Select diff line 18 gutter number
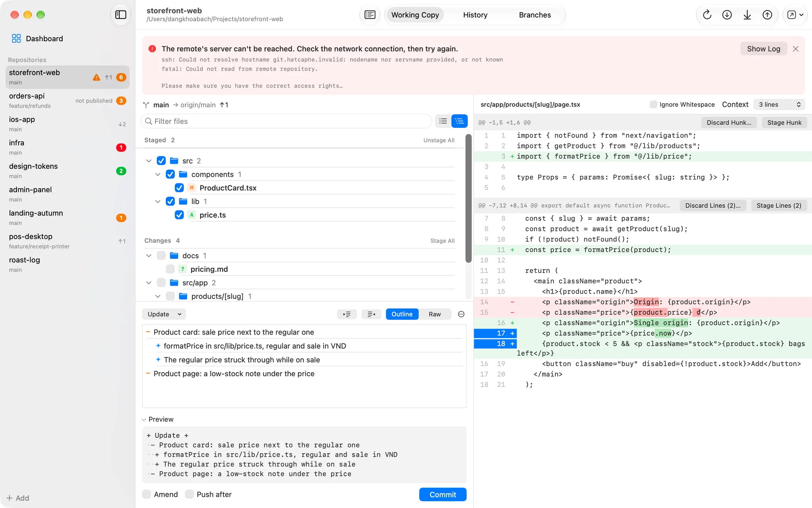812x508 pixels. pyautogui.click(x=501, y=344)
